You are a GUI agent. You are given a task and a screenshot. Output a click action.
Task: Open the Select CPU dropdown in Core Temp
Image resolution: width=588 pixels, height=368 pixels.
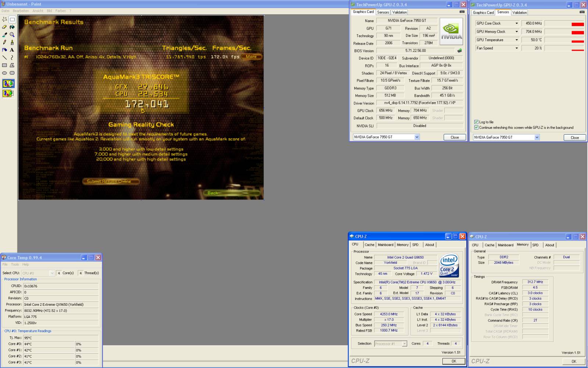click(52, 273)
